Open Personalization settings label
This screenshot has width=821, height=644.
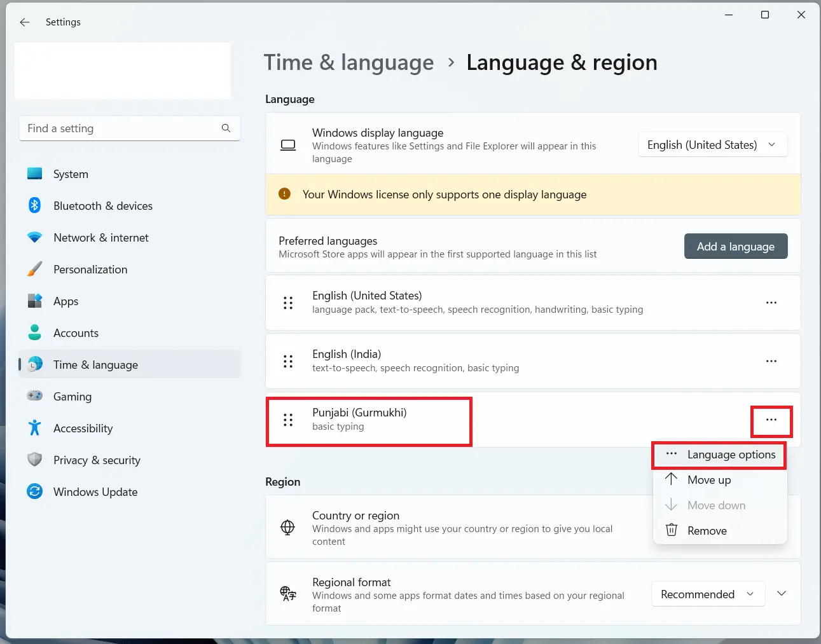(x=90, y=270)
